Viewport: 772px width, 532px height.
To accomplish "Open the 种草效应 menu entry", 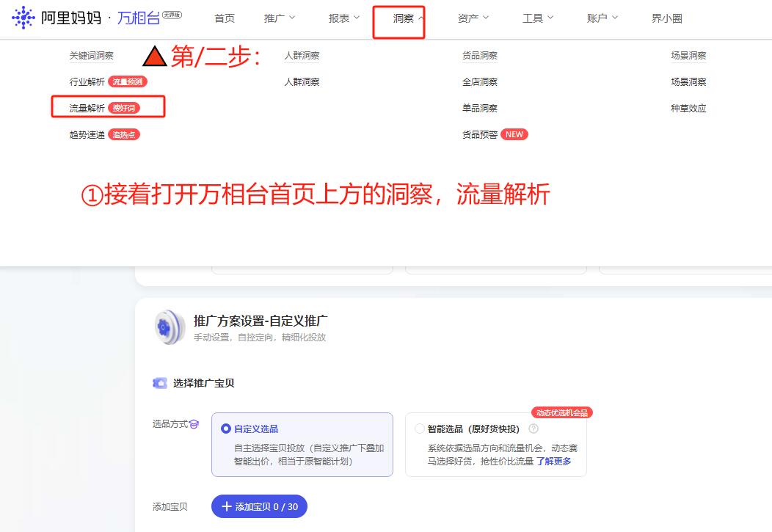I will 688,108.
